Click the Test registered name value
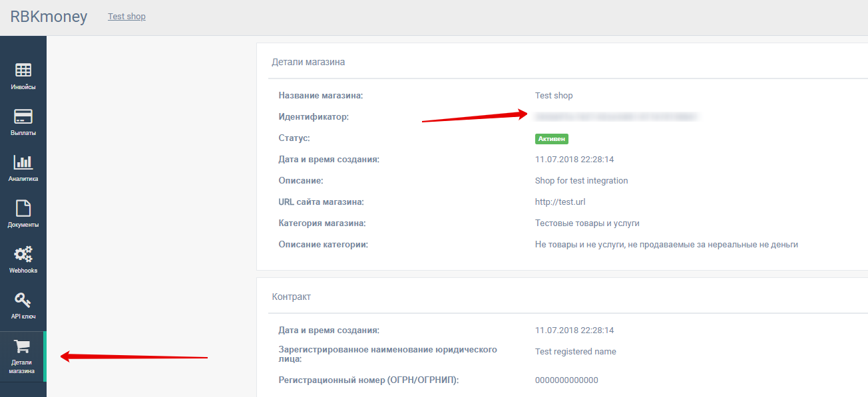Image resolution: width=868 pixels, height=397 pixels. [x=575, y=352]
